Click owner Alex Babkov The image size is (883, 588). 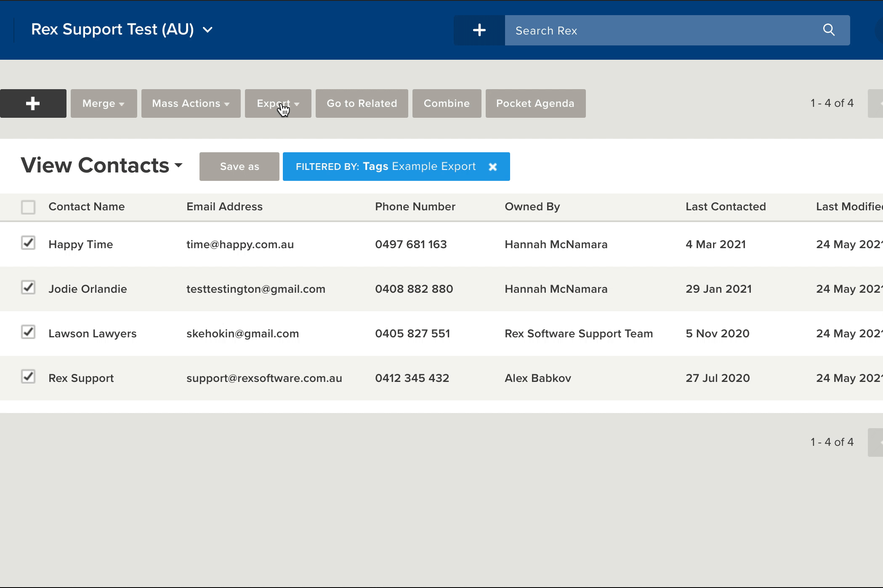538,378
